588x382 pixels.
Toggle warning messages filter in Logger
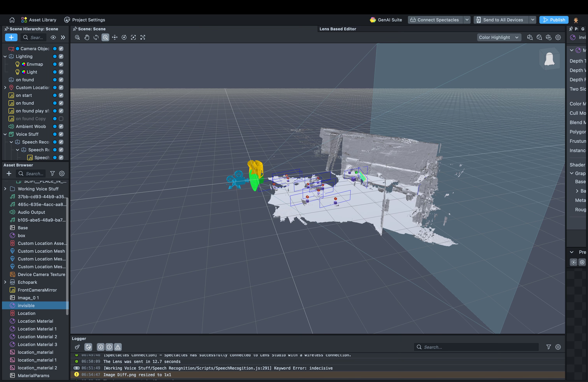coord(118,347)
